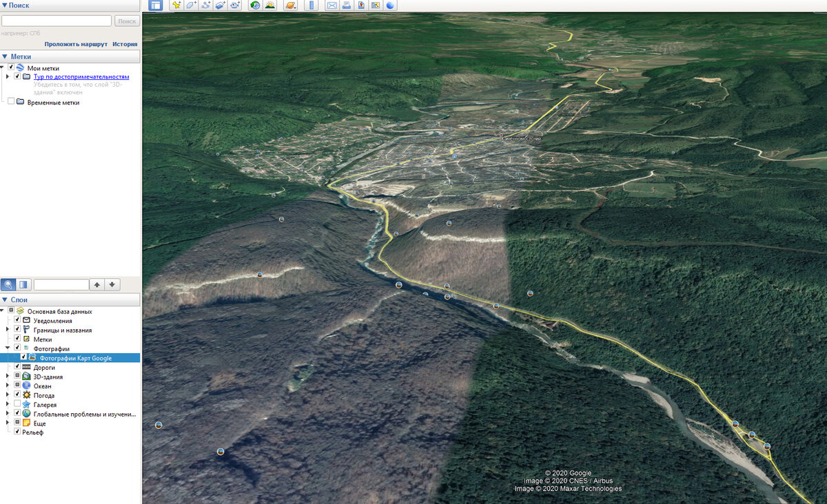Expand the 3D-здания layer group
Image resolution: width=827 pixels, height=504 pixels.
pyautogui.click(x=8, y=376)
